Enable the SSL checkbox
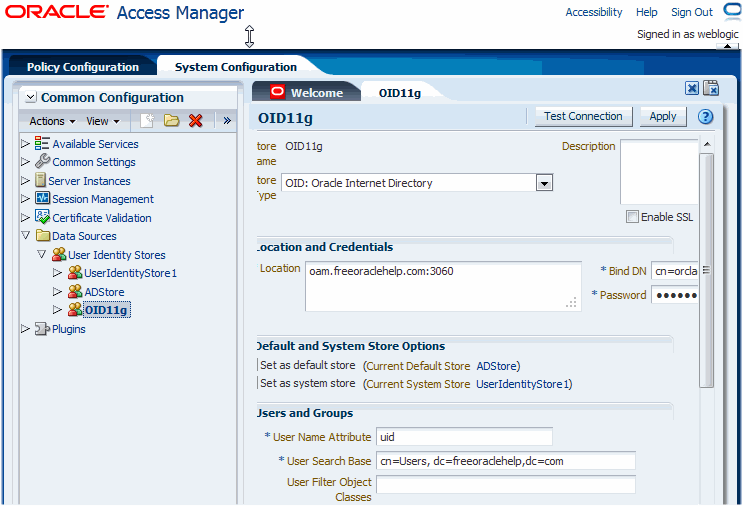743x506 pixels. point(632,217)
